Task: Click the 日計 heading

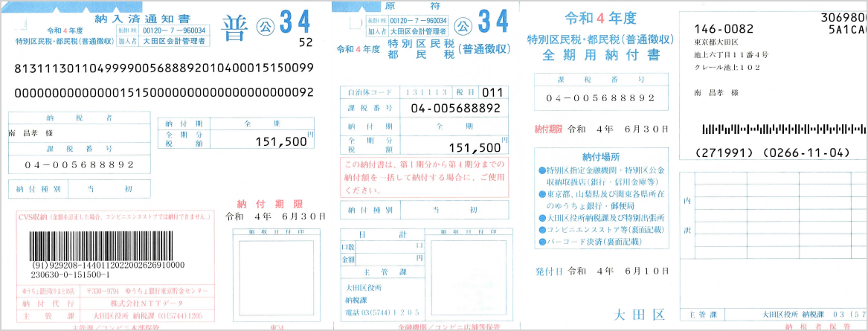Action: 382,234
